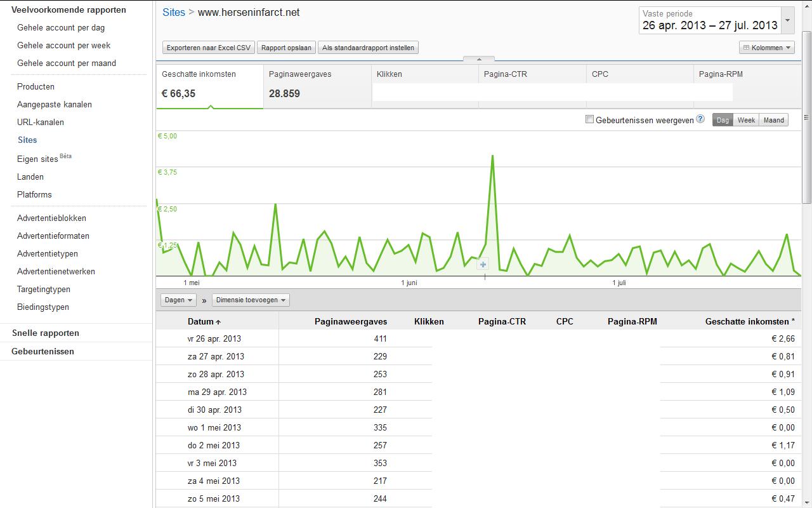Click Als standaardrapport instellen button
Image resolution: width=812 pixels, height=508 pixels.
[368, 48]
